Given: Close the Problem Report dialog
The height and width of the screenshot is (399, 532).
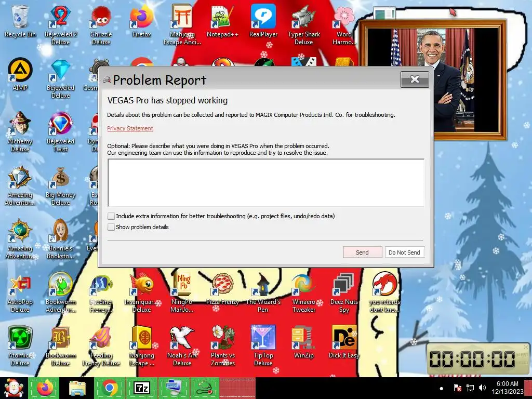Looking at the screenshot, I should point(415,79).
